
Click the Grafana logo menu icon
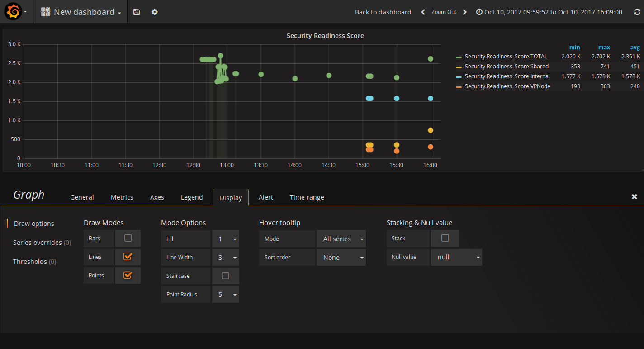(13, 12)
